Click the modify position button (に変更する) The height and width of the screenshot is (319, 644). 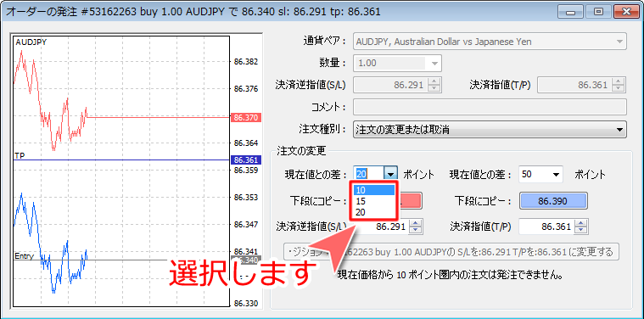click(x=451, y=251)
